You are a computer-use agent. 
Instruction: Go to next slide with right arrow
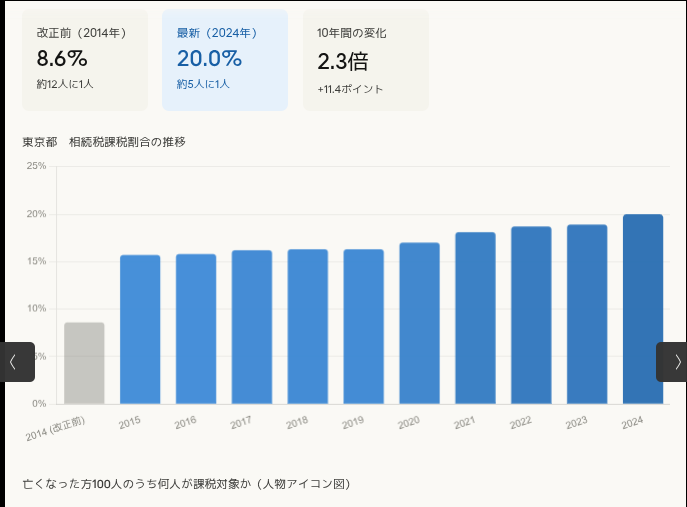[672, 362]
